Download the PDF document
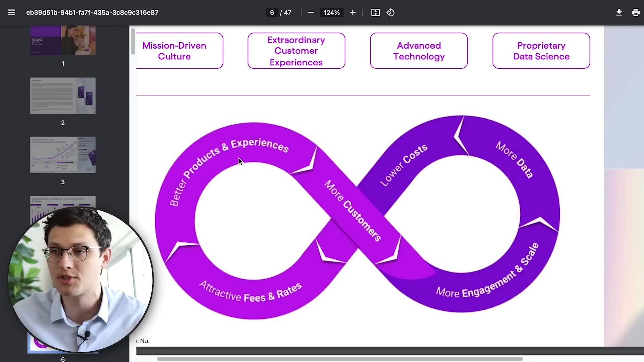 [619, 12]
